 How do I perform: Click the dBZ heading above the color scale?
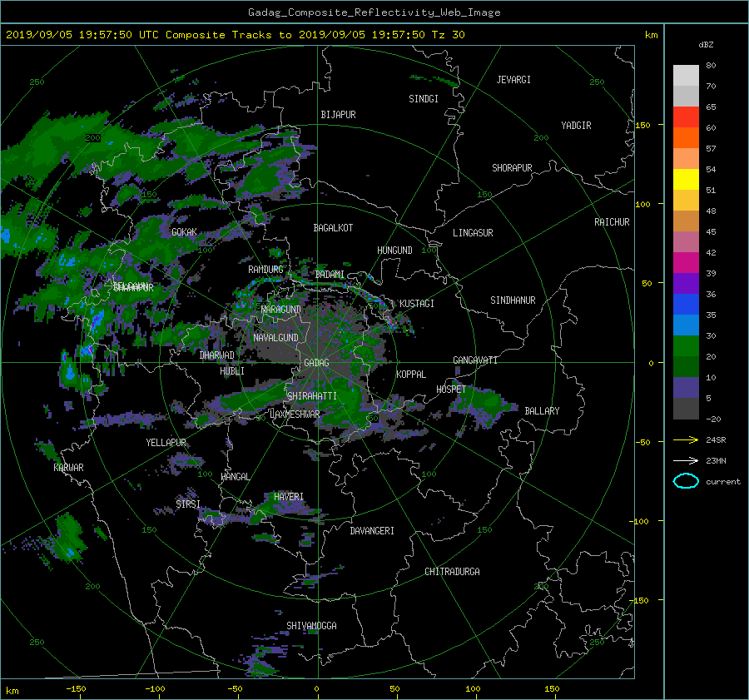click(706, 44)
